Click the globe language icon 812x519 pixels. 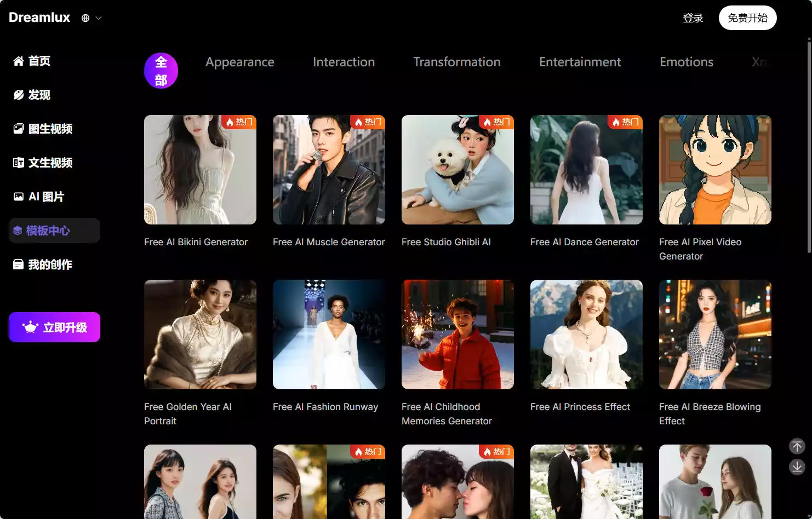85,18
